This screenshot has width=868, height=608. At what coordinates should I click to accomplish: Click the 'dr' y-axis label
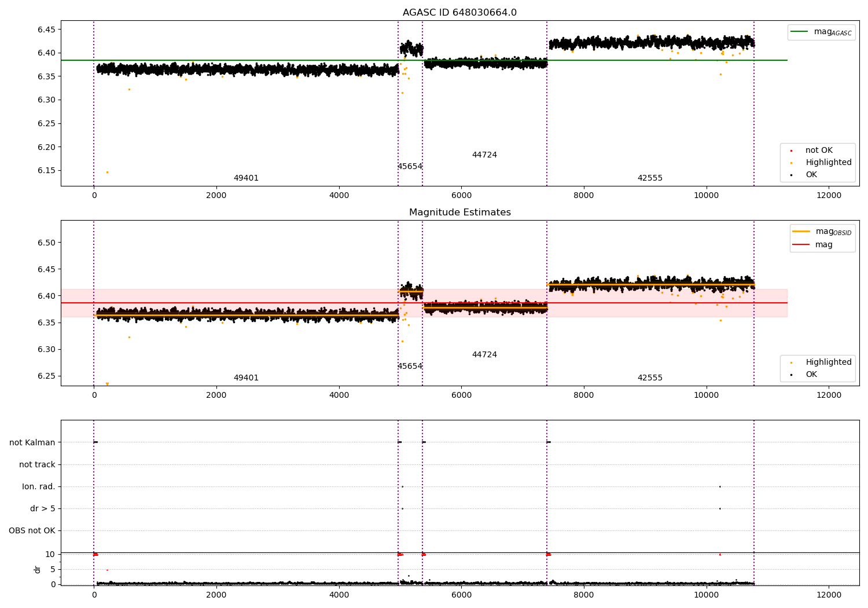pyautogui.click(x=38, y=570)
